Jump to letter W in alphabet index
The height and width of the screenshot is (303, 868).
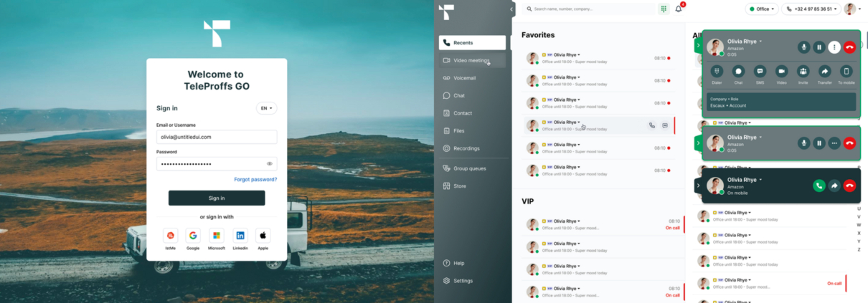[859, 225]
